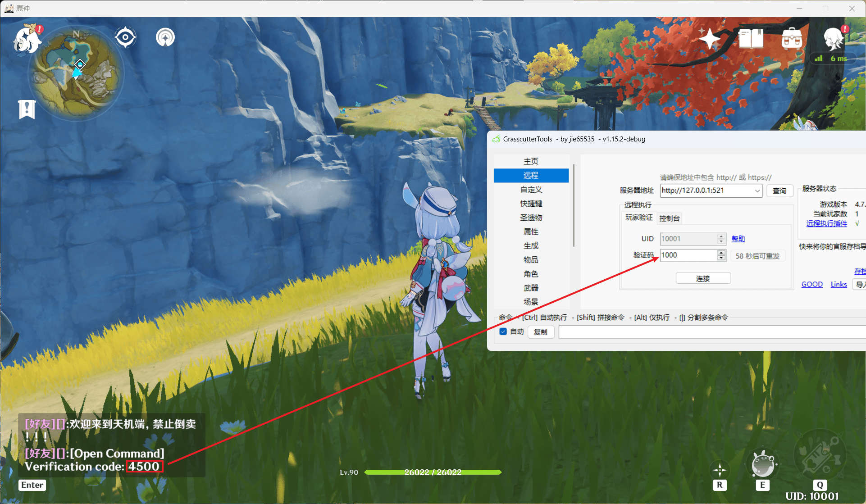Select 快捷键 in the sidebar
866x504 pixels.
[x=531, y=204]
